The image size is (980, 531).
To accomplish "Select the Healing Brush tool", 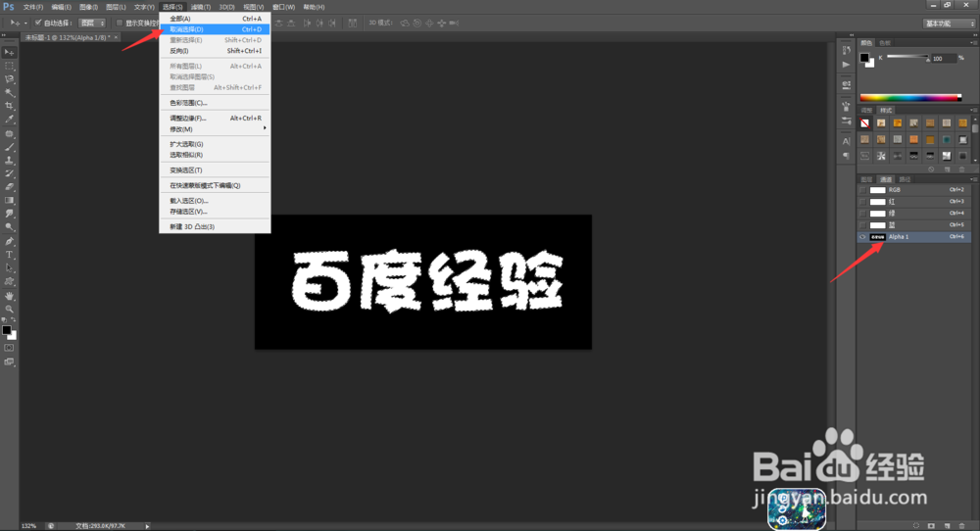I will click(10, 133).
